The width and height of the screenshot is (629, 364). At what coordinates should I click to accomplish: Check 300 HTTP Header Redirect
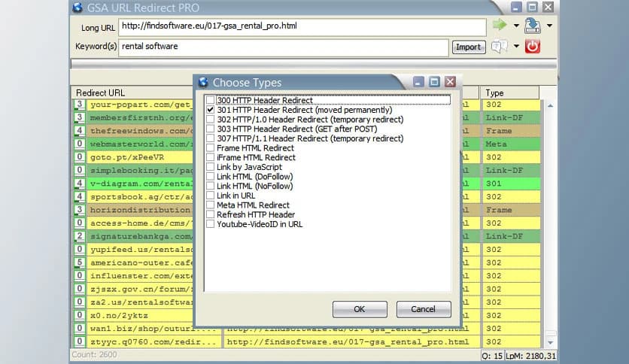210,100
